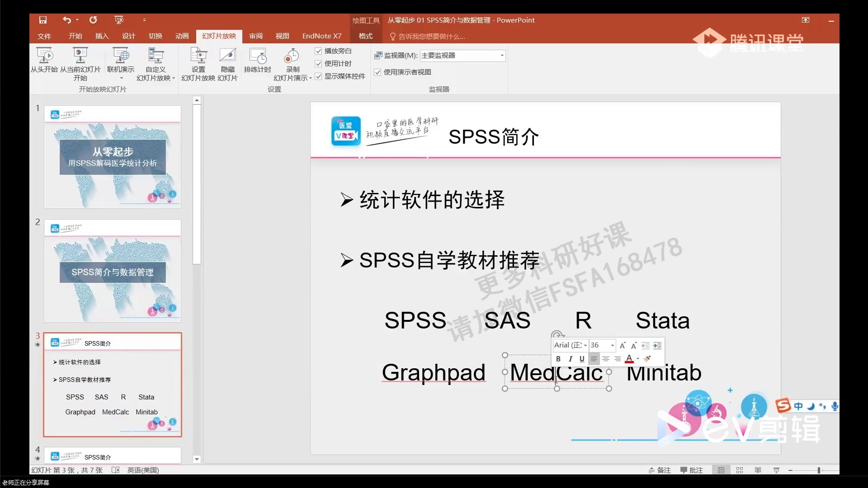
Task: Select slide 2 thumbnail SPSS简介与数据管理
Action: click(x=113, y=271)
